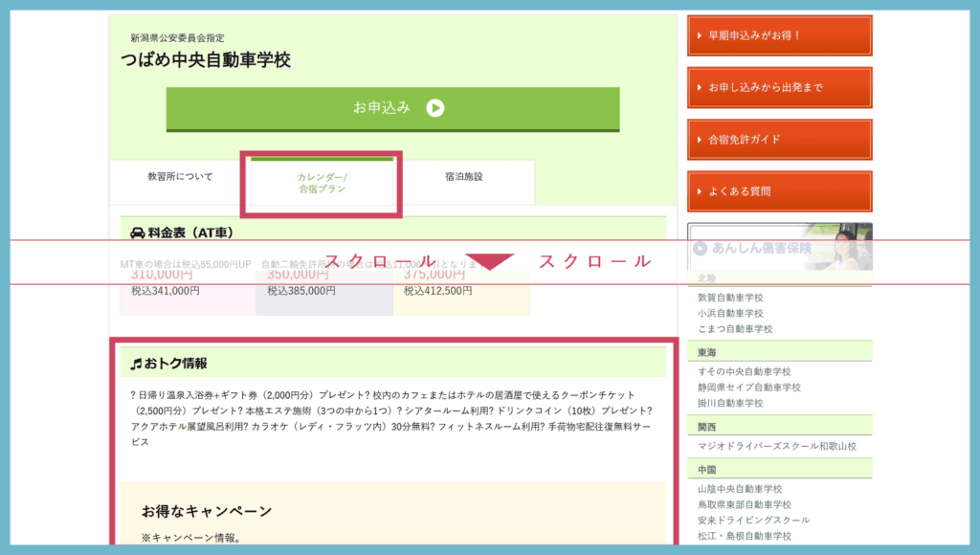The height and width of the screenshot is (555, 980).
Task: Click the つばめ中央自動車学校 page title
Action: click(x=206, y=60)
